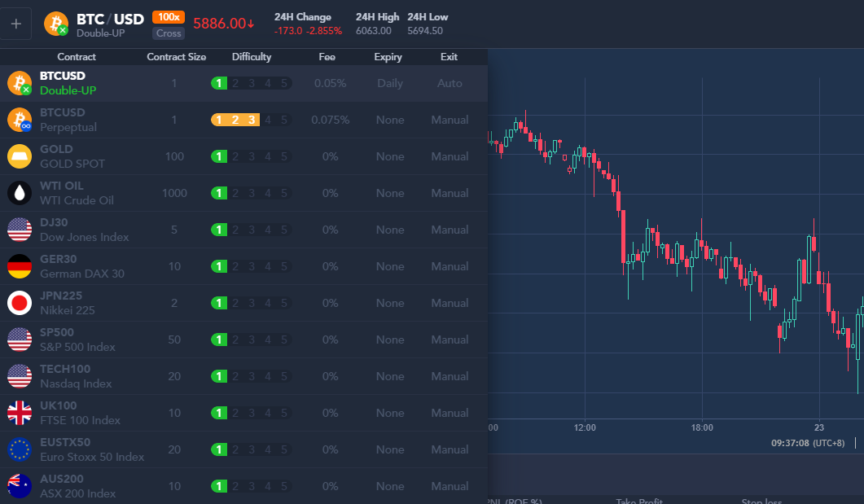The image size is (864, 504).
Task: Click the AUS200 Australian flag icon
Action: point(20,486)
